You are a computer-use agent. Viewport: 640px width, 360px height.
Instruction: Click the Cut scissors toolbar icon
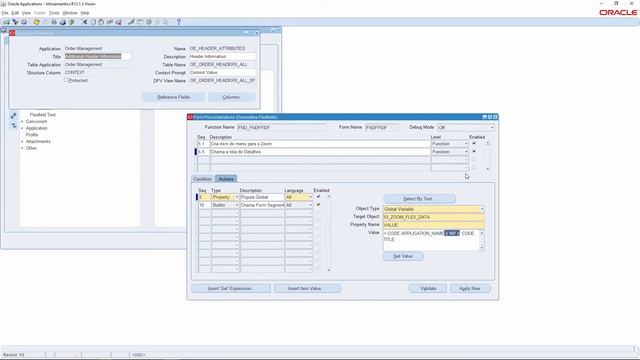coord(84,22)
